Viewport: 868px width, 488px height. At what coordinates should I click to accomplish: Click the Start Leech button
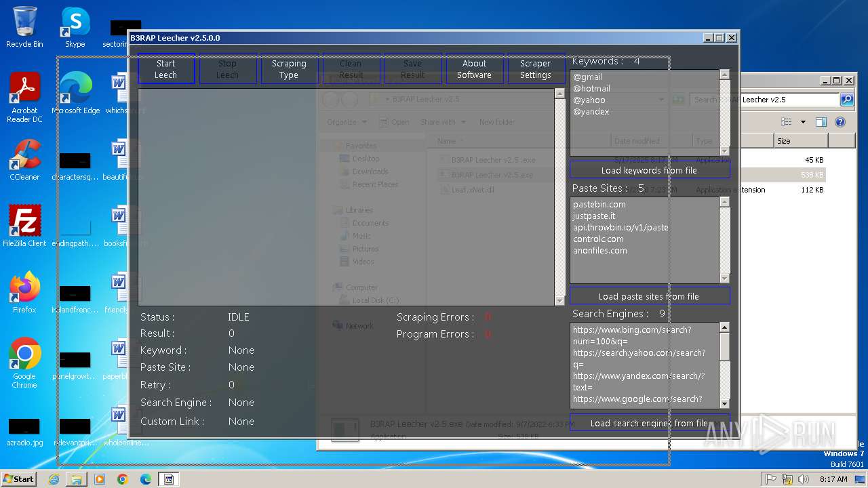(x=166, y=69)
